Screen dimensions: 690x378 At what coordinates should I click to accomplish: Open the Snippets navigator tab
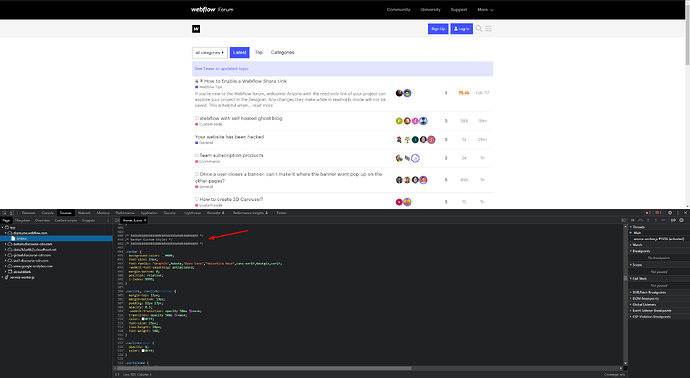(x=88, y=220)
